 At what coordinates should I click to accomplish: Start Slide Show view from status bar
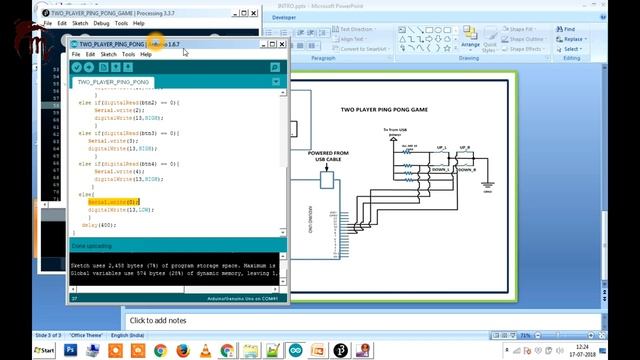[513, 336]
